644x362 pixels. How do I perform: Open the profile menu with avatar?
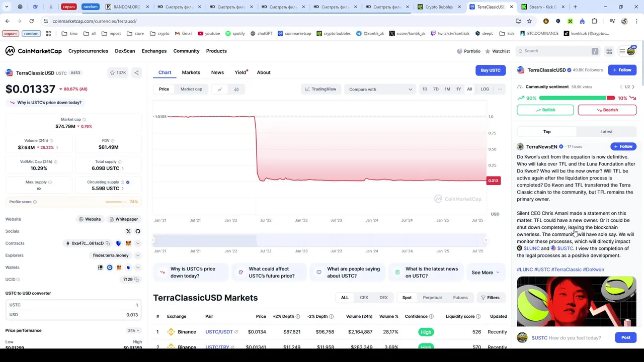[x=627, y=51]
